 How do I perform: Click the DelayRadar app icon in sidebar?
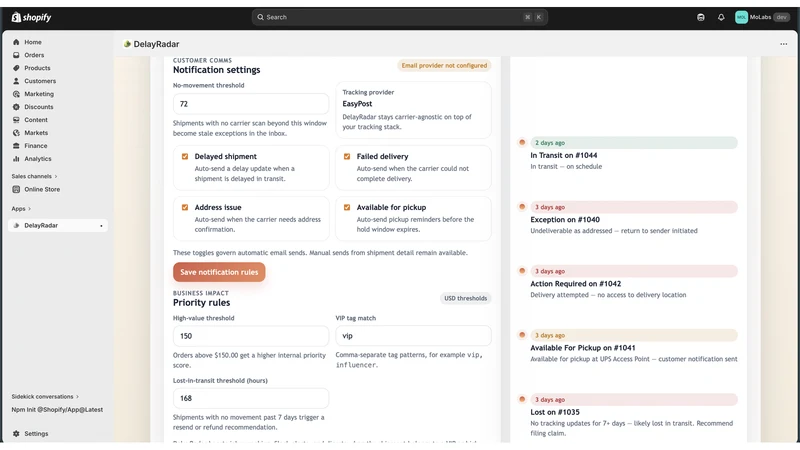[x=16, y=226]
